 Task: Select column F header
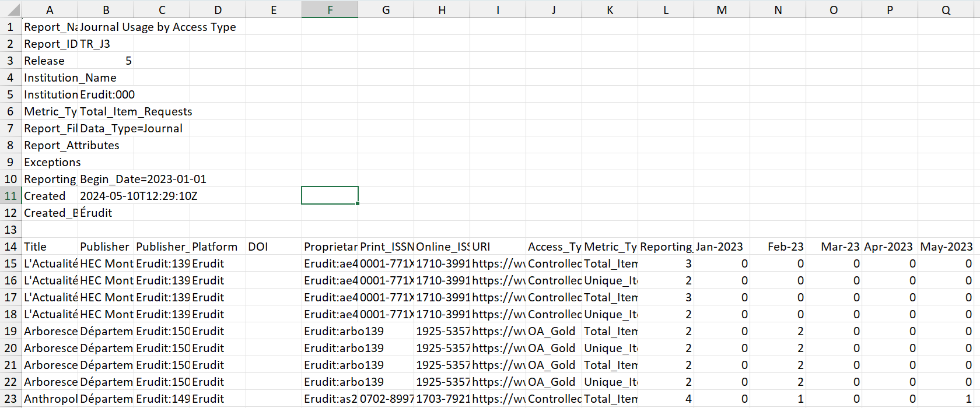330,9
